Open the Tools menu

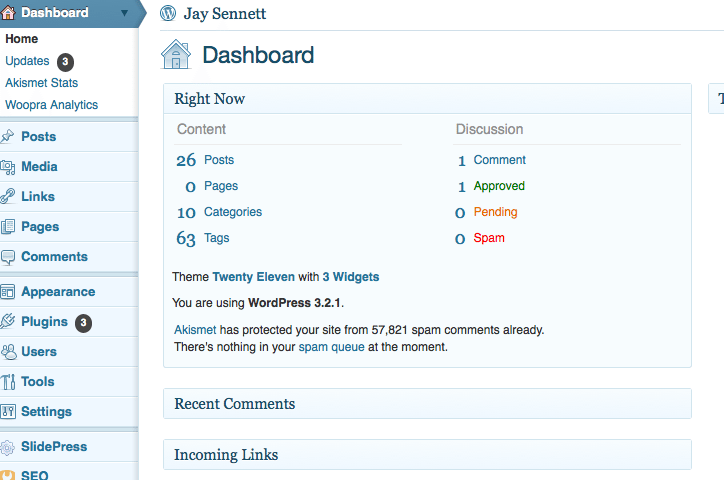coord(37,382)
